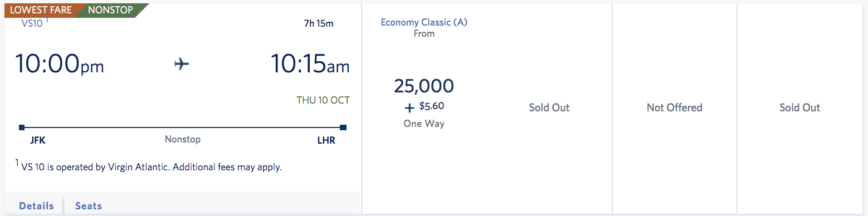Choose the 25,000 miles one way fare

424,86
